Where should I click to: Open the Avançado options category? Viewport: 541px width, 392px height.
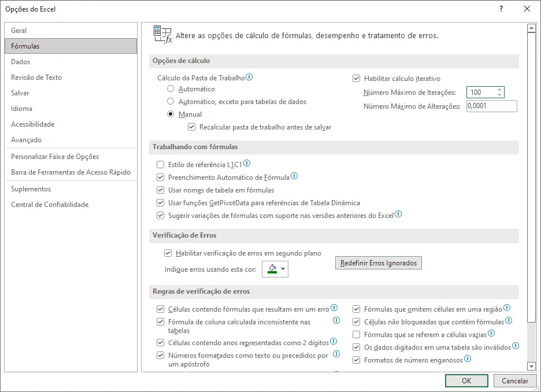[71, 140]
